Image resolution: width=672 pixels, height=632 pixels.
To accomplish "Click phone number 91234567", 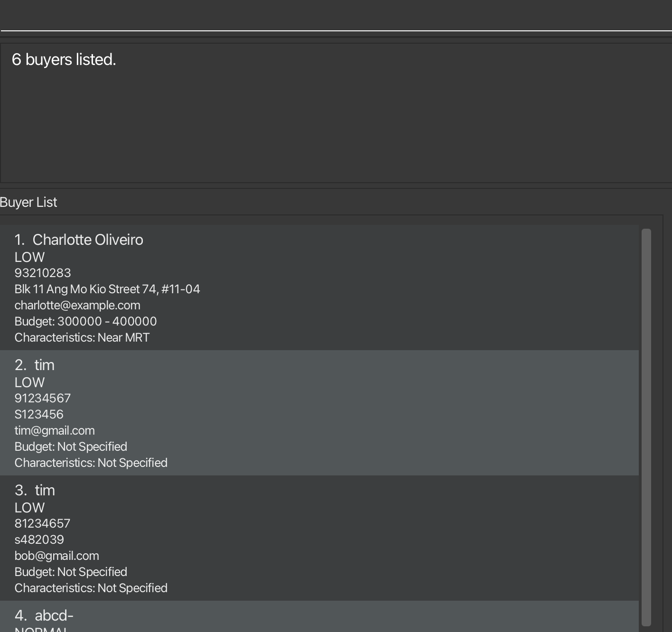I will coord(43,398).
